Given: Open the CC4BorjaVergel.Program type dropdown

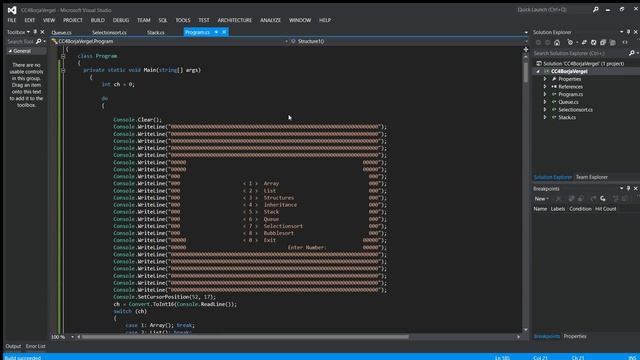Looking at the screenshot, I should [x=286, y=41].
